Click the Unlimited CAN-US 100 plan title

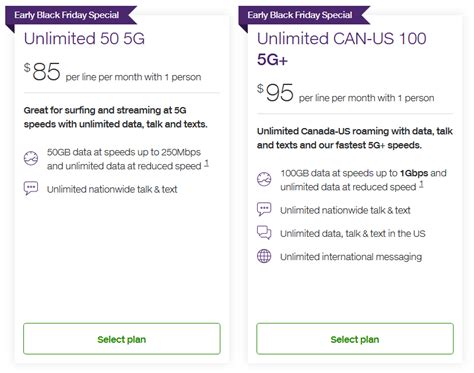tap(342, 38)
